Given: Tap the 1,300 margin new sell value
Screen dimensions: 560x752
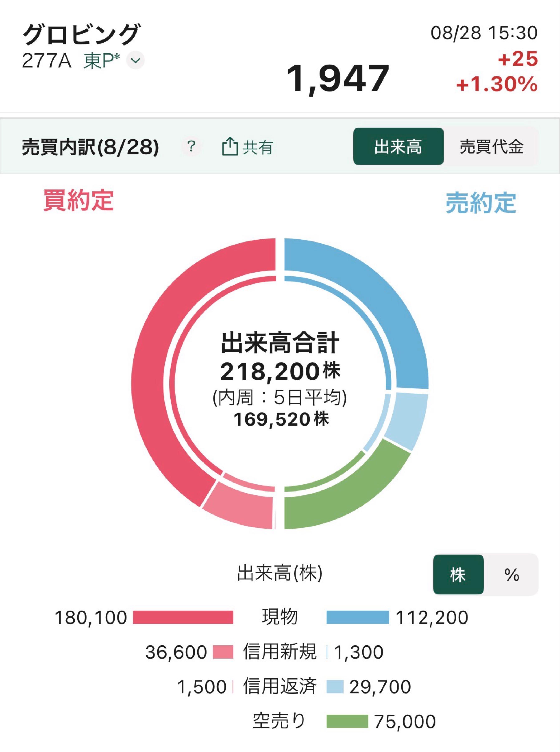Looking at the screenshot, I should (359, 652).
